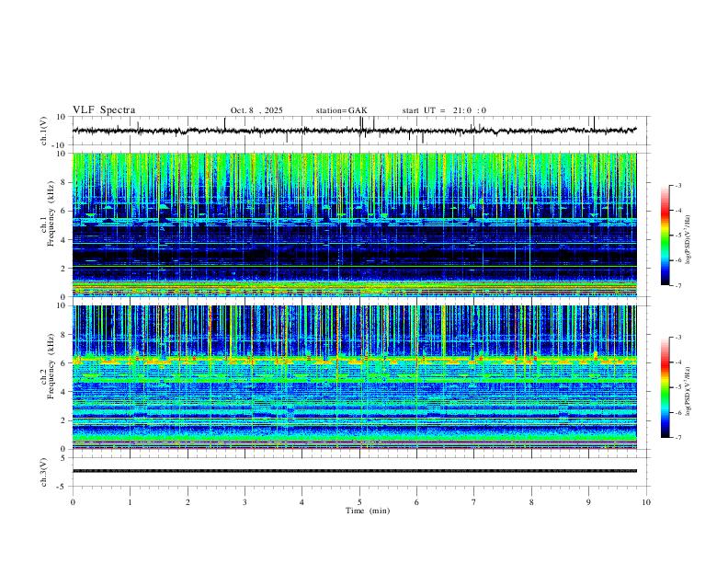Click the "8" kHz tick on the ch.1 frequency axis
Screen dimensions: 728x563
(64, 182)
